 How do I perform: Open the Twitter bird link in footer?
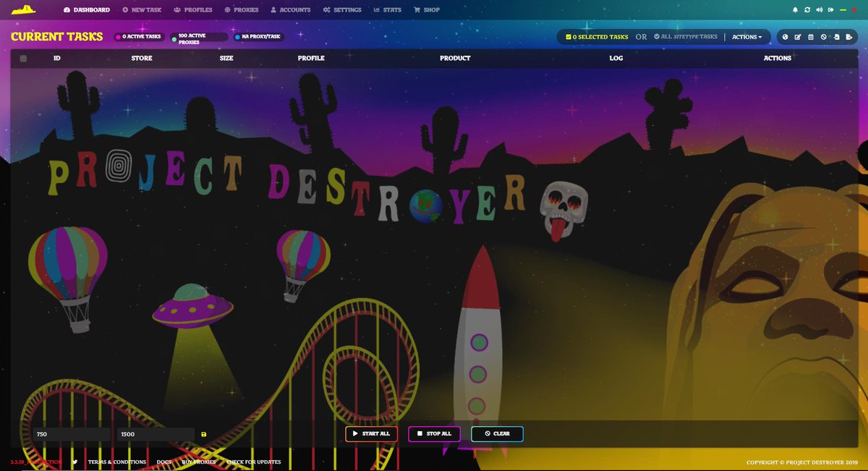point(75,462)
